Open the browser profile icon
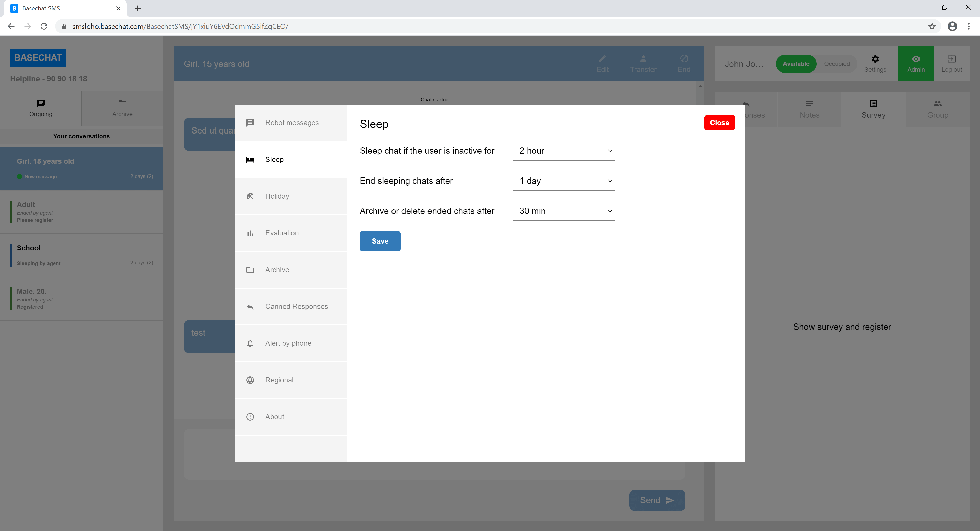 [x=952, y=26]
